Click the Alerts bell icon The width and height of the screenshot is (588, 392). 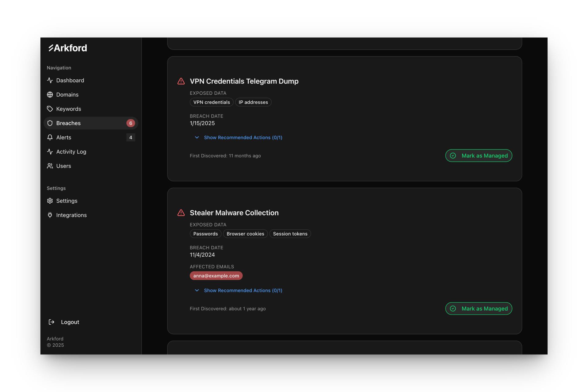coord(50,137)
